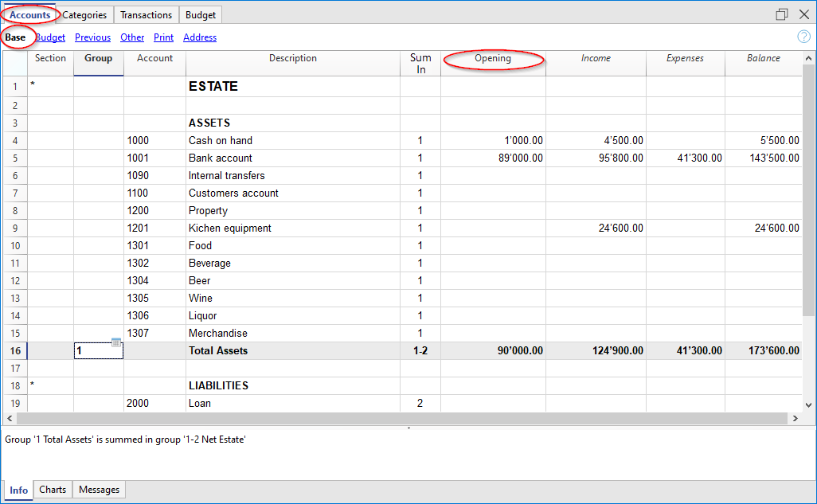Image resolution: width=817 pixels, height=504 pixels.
Task: Click the restore window icon
Action: 781,14
